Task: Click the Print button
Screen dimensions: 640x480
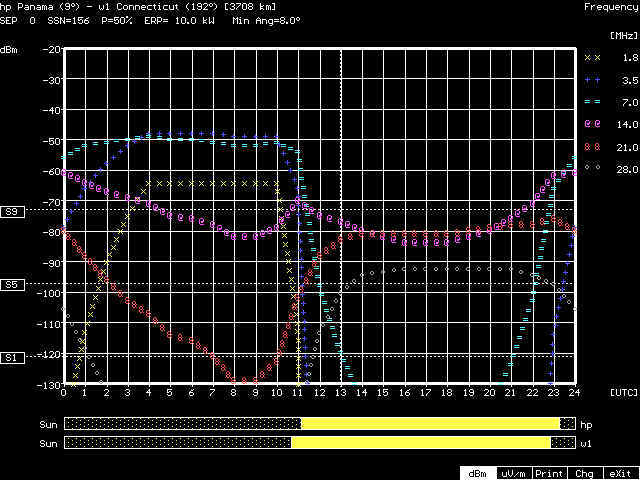Action: 550,473
